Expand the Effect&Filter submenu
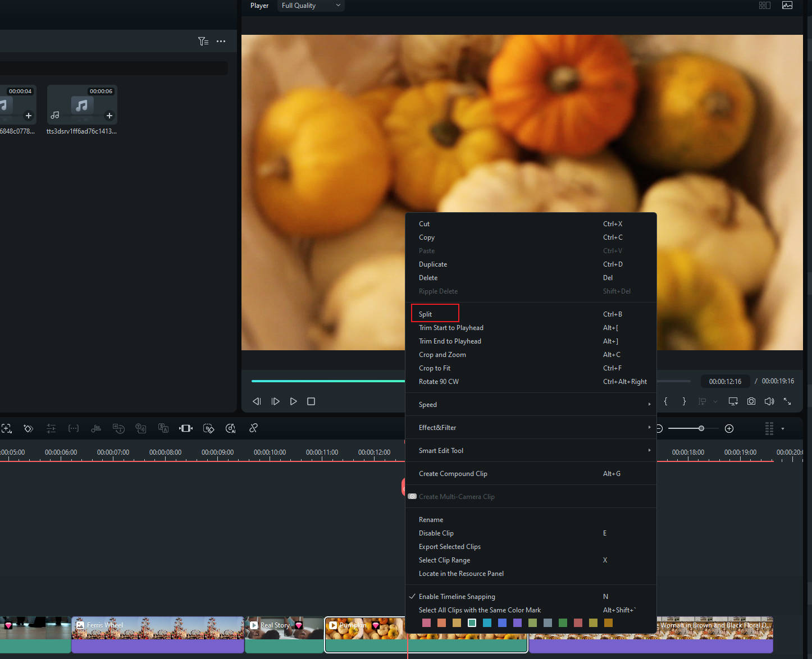 point(531,428)
